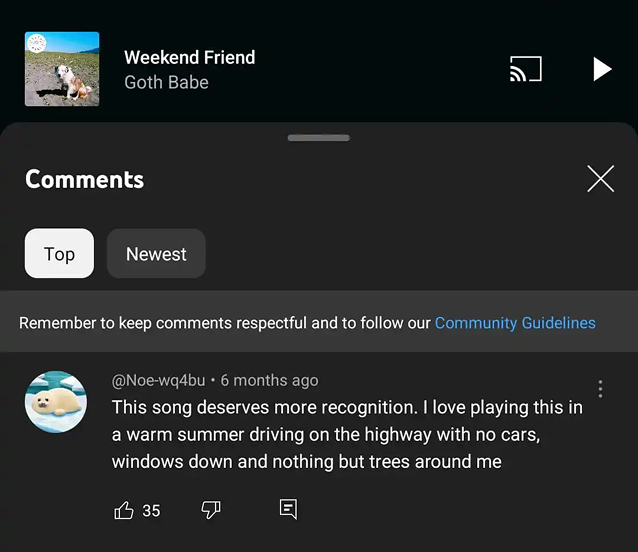Expand the comment text about summer driving
Image resolution: width=638 pixels, height=552 pixels.
(x=346, y=434)
